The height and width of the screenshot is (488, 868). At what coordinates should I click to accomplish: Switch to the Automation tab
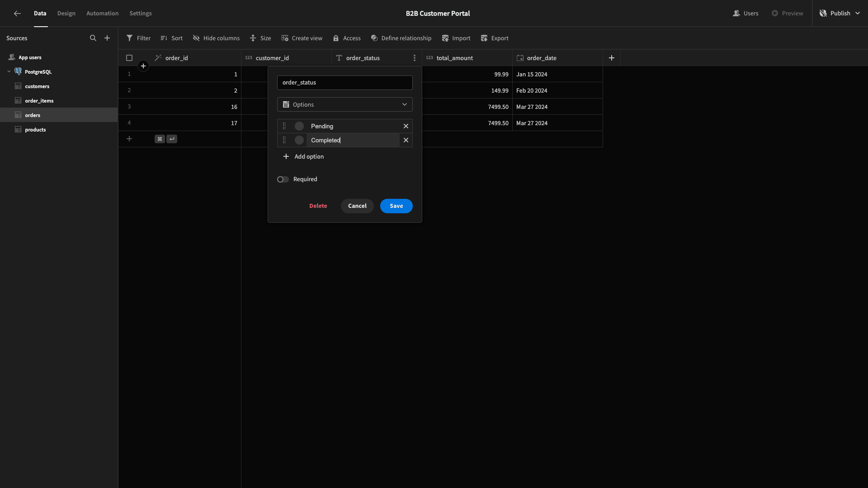[x=103, y=13]
